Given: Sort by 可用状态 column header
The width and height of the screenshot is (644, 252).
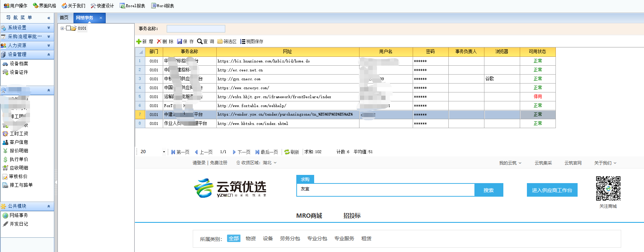Looking at the screenshot, I should pos(538,52).
